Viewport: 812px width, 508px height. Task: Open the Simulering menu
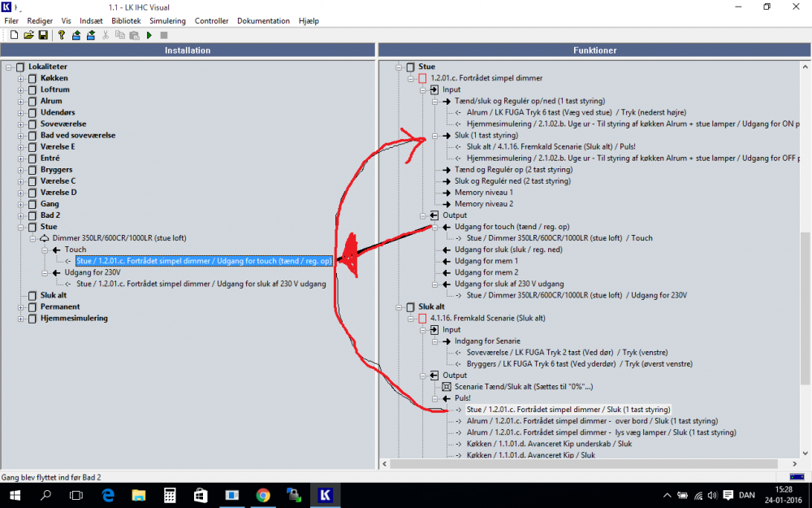[x=167, y=20]
